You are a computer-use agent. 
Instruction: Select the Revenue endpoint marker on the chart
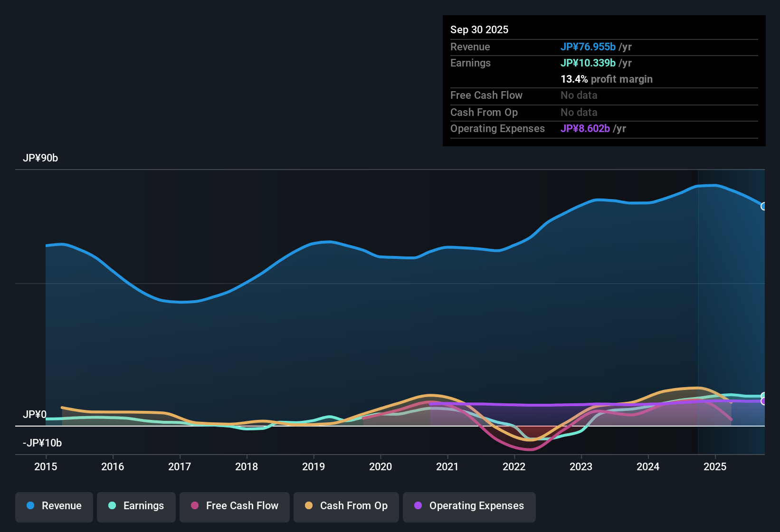click(x=763, y=207)
